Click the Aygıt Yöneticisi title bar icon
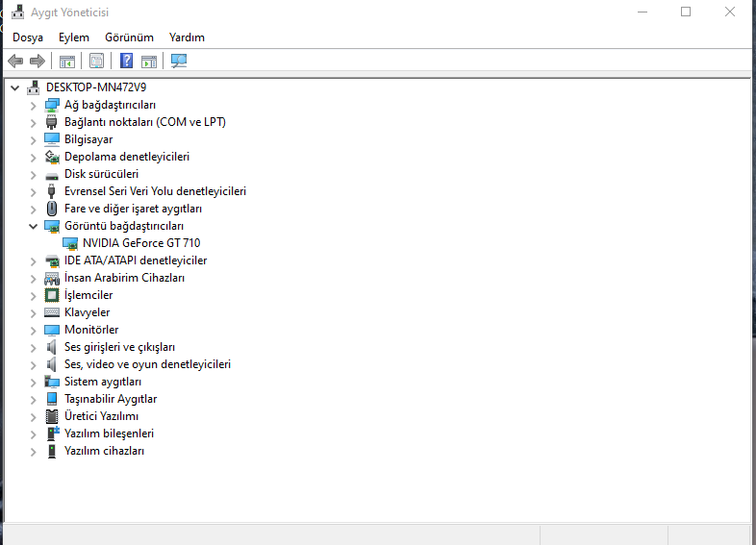Image resolution: width=756 pixels, height=545 pixels. (x=18, y=12)
